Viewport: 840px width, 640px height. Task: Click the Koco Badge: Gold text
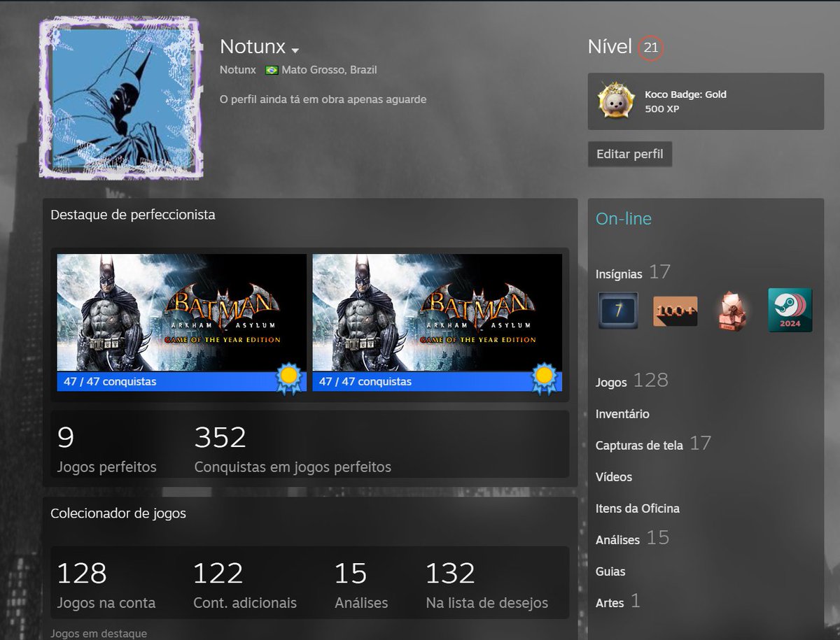click(685, 94)
